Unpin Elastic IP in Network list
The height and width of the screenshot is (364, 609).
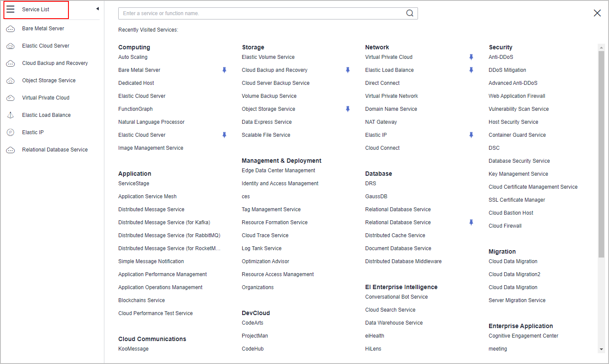click(x=471, y=135)
